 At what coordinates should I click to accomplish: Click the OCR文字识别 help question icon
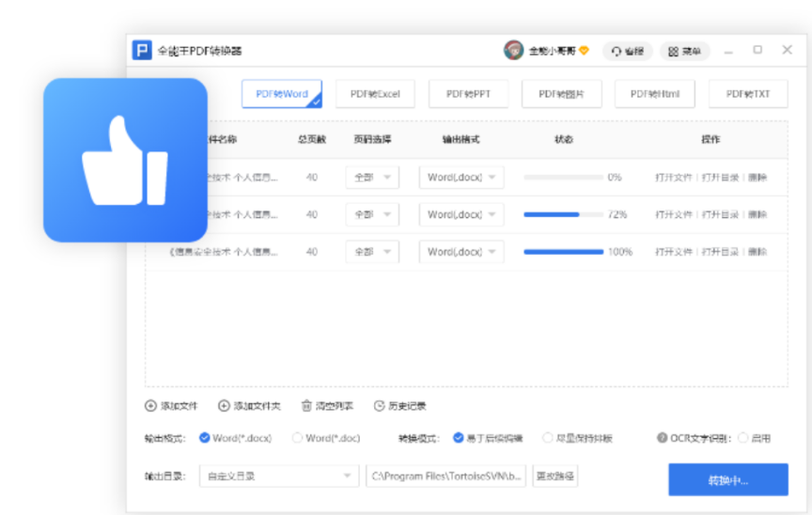(x=663, y=438)
